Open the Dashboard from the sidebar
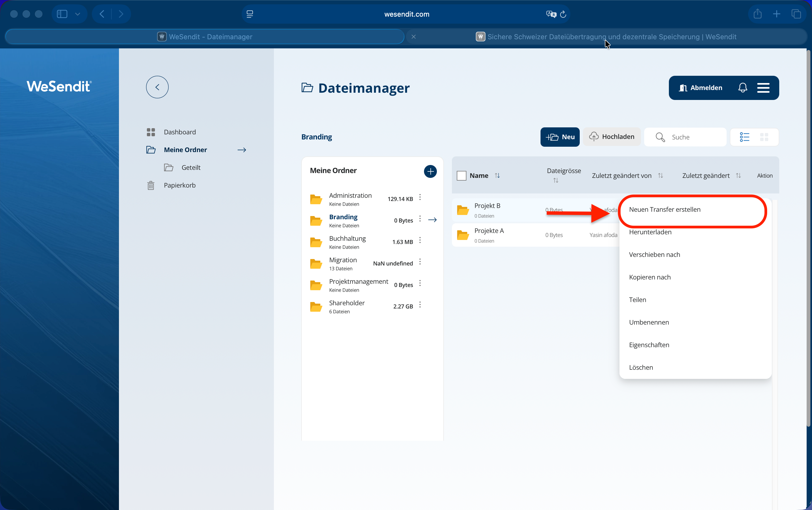Viewport: 812px width, 510px height. coord(179,132)
